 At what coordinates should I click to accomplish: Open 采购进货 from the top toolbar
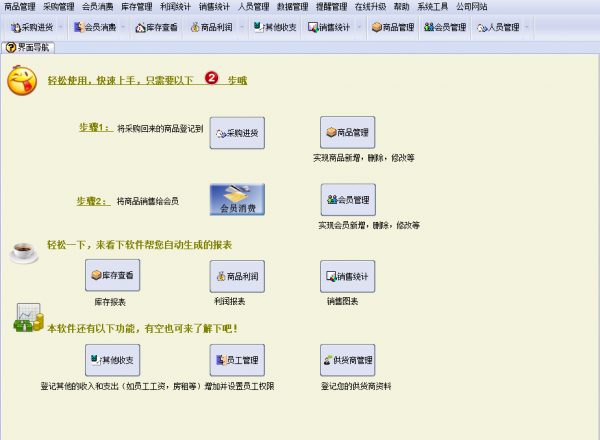coord(32,27)
